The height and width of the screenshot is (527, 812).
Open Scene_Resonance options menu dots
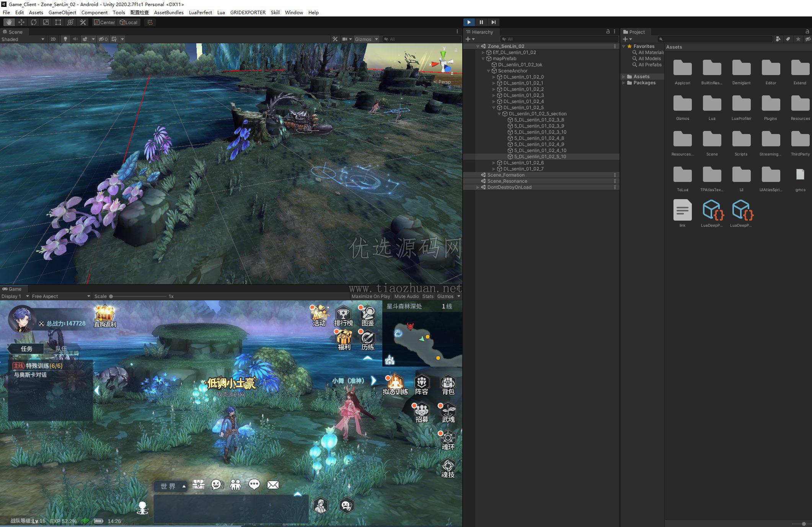click(615, 181)
